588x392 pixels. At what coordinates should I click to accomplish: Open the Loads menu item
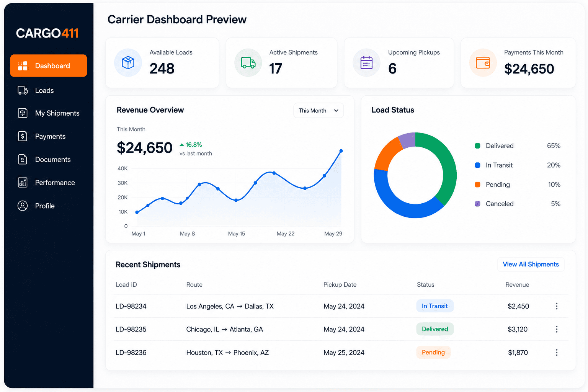pyautogui.click(x=44, y=90)
